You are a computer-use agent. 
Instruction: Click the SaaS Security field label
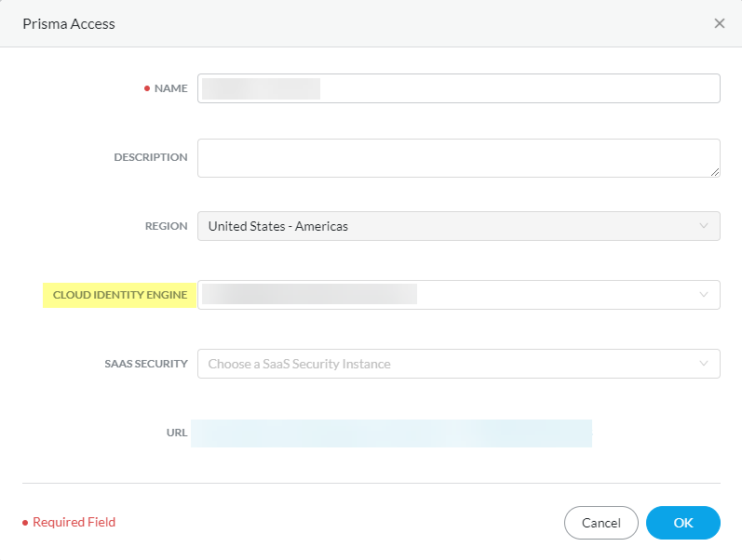tap(146, 364)
